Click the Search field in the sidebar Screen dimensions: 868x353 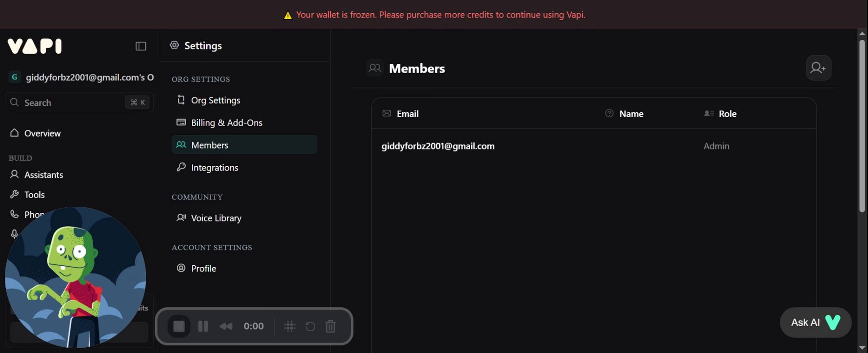[x=79, y=102]
